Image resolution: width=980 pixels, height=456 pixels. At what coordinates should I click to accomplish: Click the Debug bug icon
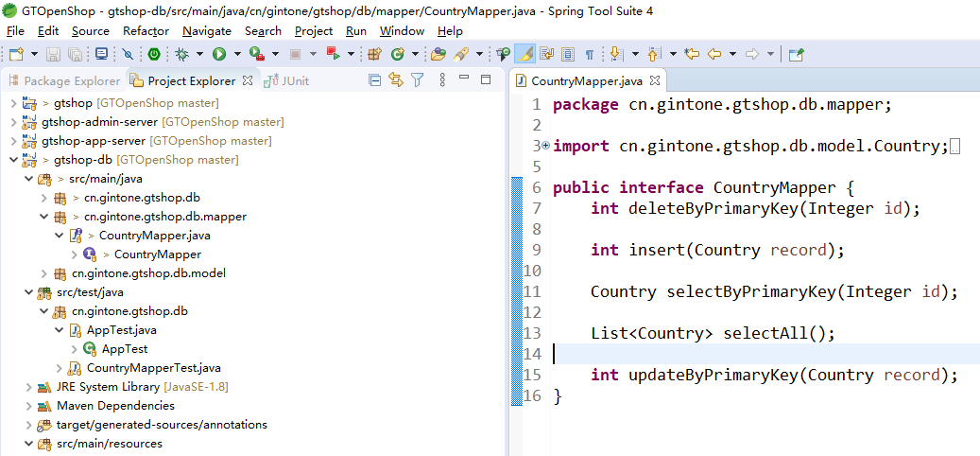(x=182, y=55)
